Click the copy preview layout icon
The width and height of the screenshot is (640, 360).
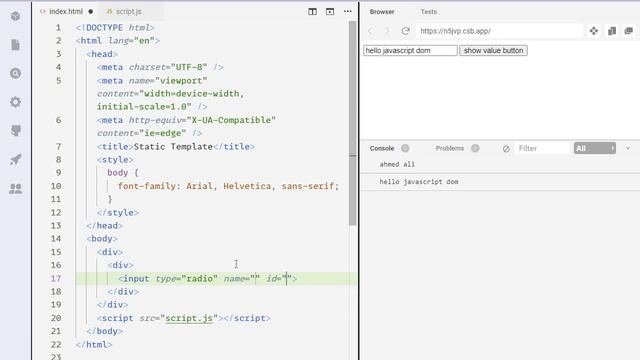[x=611, y=31]
